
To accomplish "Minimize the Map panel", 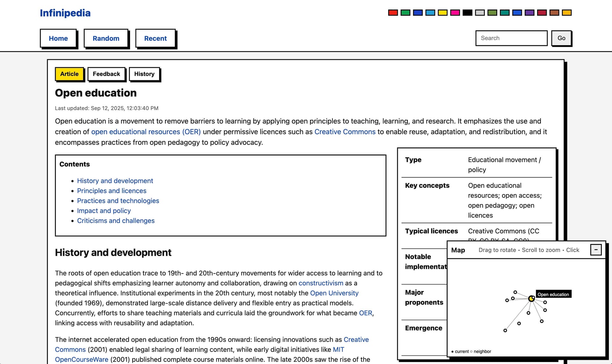I will [x=595, y=250].
